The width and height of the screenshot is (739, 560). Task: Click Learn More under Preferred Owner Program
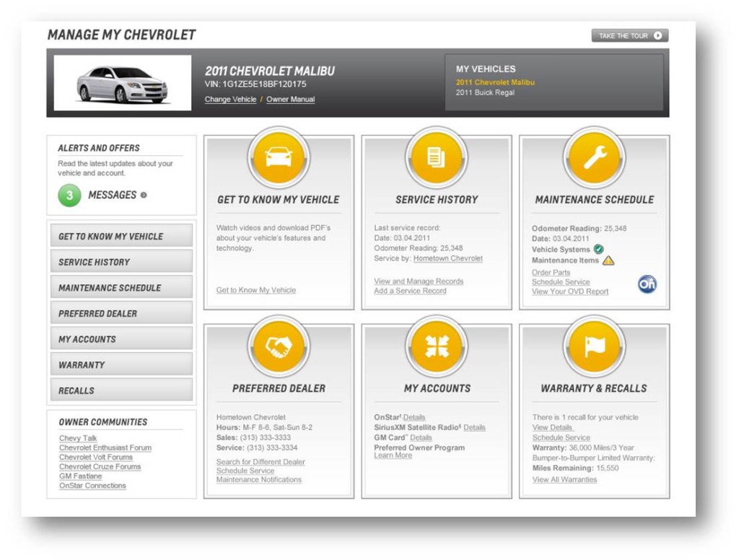pyautogui.click(x=393, y=455)
